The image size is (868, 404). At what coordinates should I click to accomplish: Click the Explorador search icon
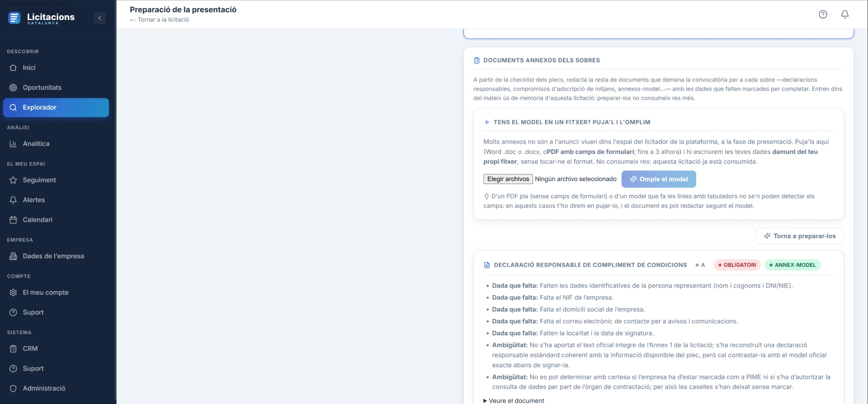pos(13,108)
